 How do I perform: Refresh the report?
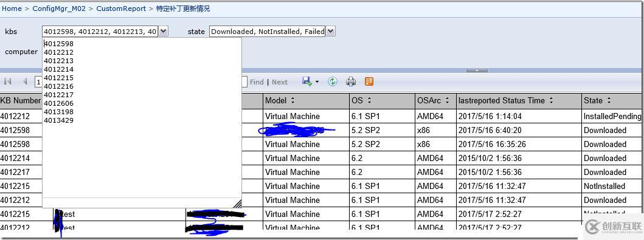click(332, 81)
